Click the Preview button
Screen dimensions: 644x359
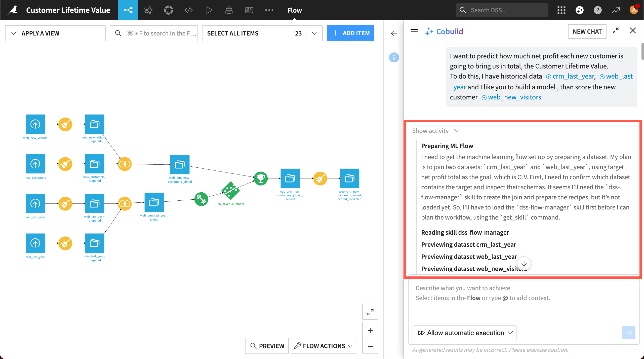(x=267, y=346)
